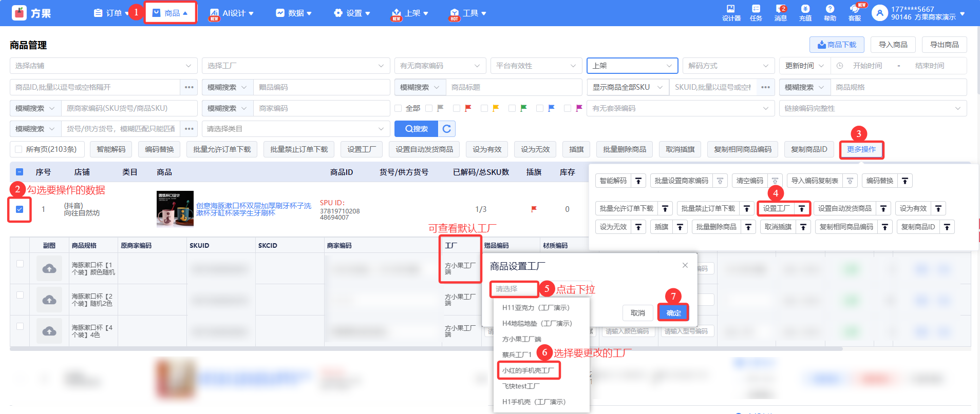Pin 批量禁止订单下载 with its up-arrow icon
This screenshot has height=414, width=980.
747,208
